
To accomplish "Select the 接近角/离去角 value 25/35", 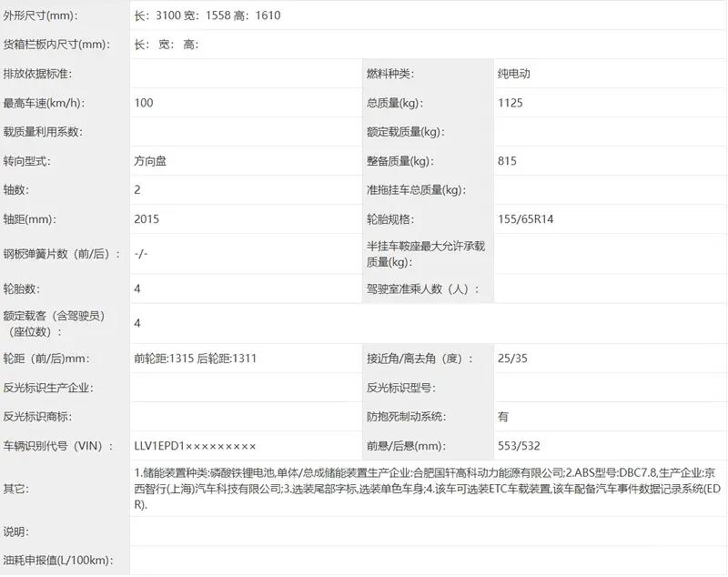I will (512, 358).
